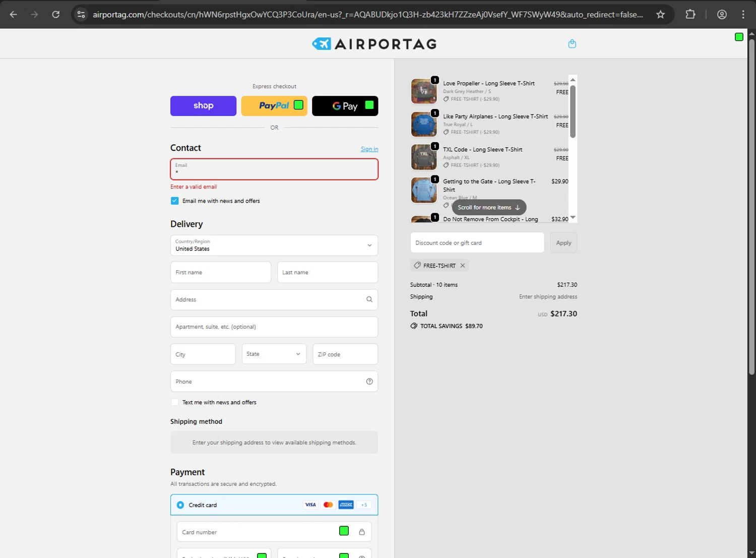Pay with Shop Pay express button
Screen dimensions: 756x558
click(203, 106)
